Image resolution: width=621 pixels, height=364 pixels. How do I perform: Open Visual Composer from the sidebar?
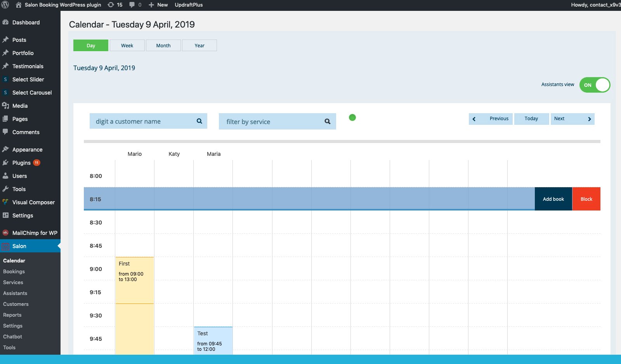tap(33, 202)
